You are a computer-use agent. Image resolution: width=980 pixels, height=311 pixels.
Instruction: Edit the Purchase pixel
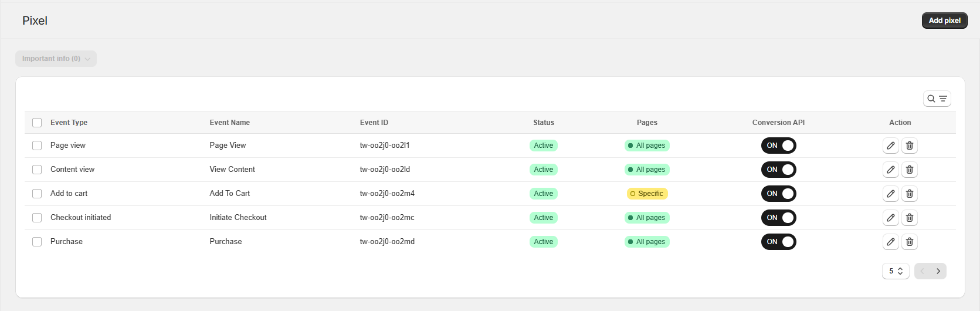(x=890, y=242)
